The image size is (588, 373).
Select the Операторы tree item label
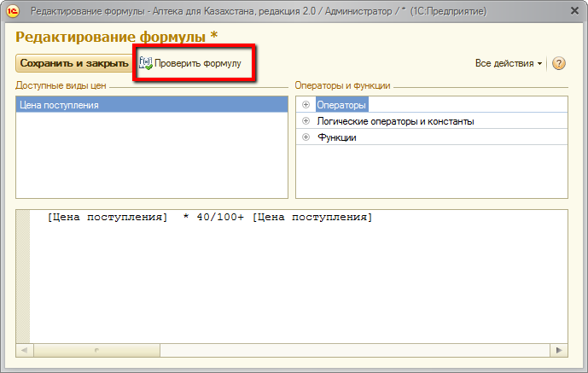point(341,105)
